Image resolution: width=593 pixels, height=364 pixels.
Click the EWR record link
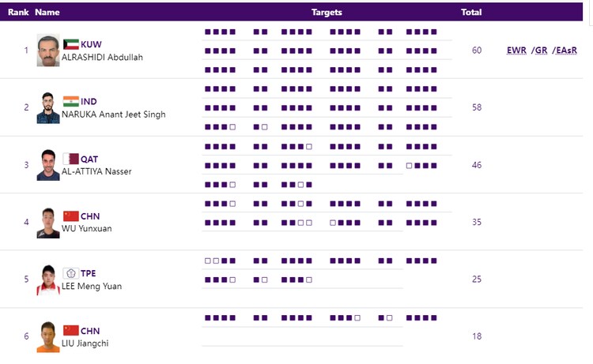[x=516, y=51]
